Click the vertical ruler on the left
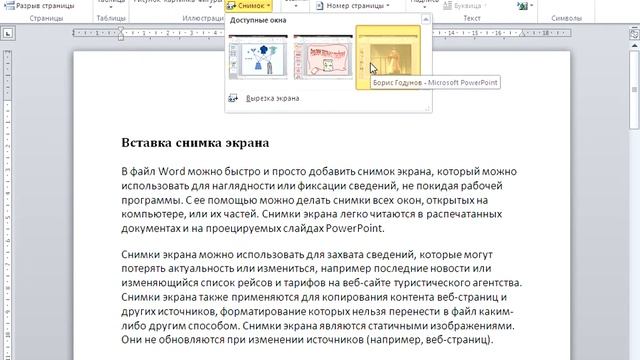This screenshot has width=640, height=360. pyautogui.click(x=7, y=204)
